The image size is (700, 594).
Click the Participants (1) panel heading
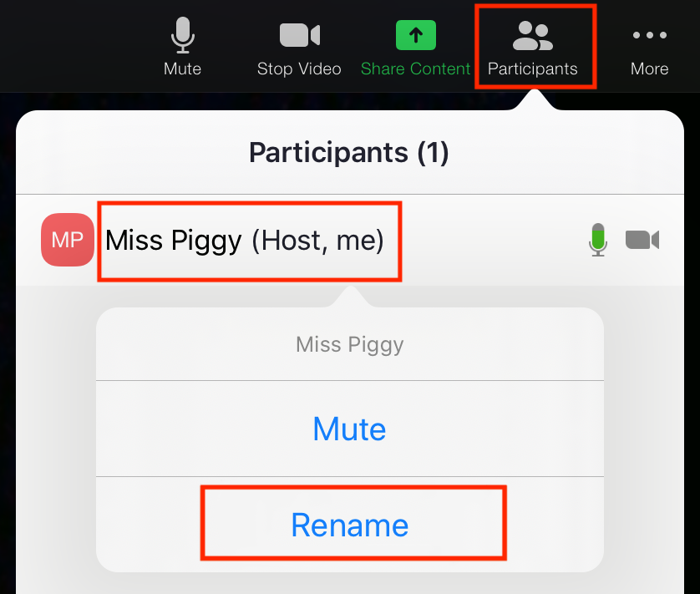pyautogui.click(x=349, y=153)
